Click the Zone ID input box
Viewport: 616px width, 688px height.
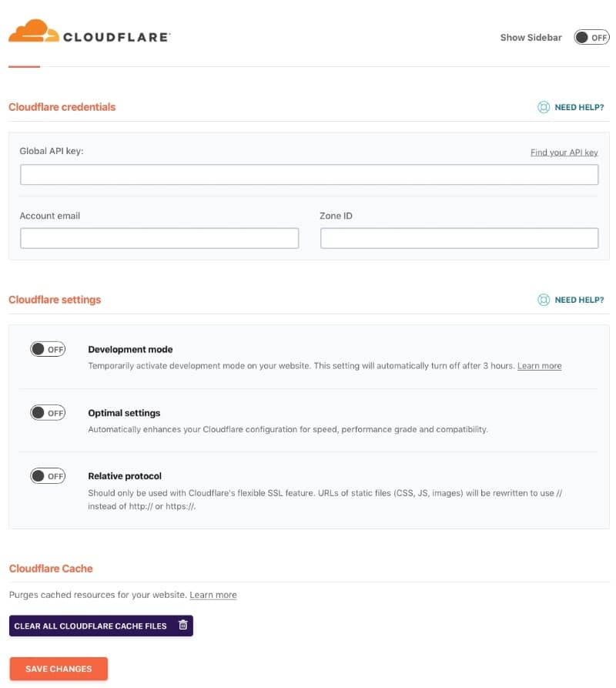click(x=459, y=237)
